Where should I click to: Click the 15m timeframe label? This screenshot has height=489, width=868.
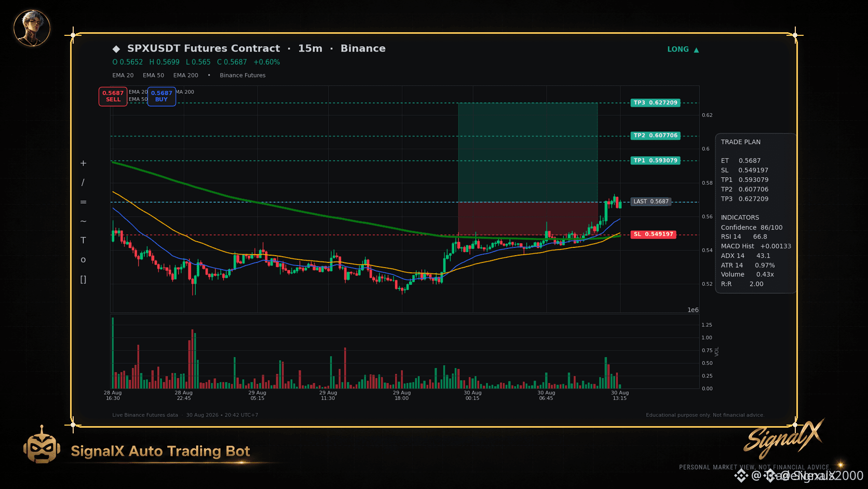coord(310,48)
